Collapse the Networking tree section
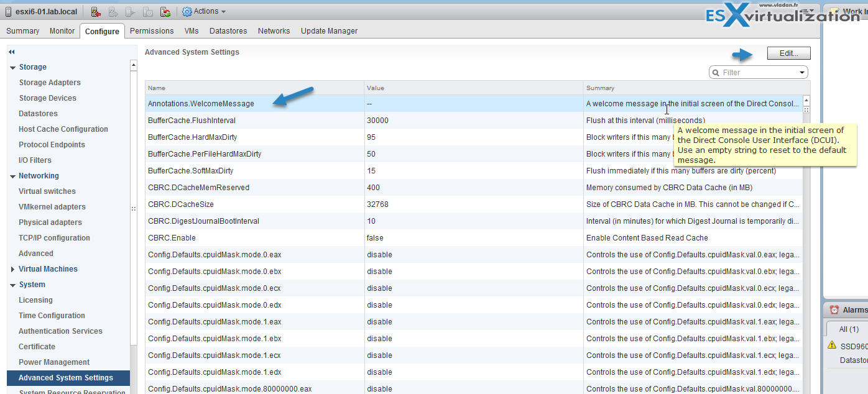Screen dimensions: 868x394 pyautogui.click(x=13, y=176)
